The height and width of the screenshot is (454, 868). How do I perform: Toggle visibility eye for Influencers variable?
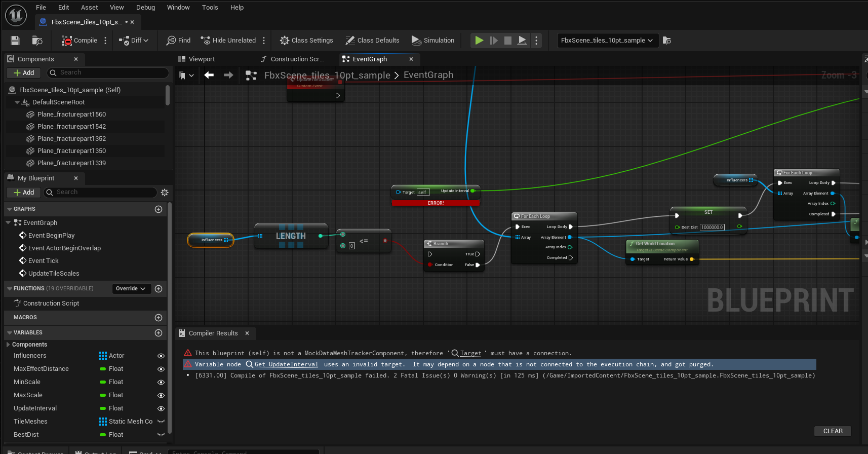(161, 356)
